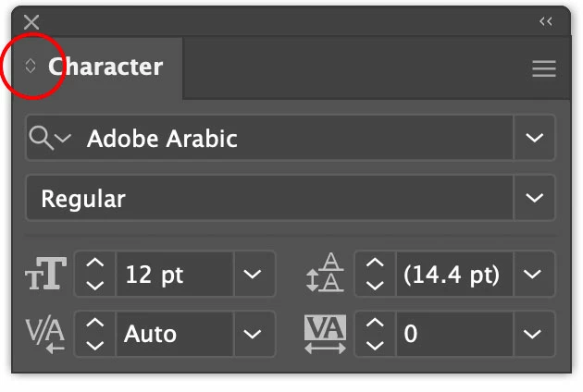583x392 pixels.
Task: Close the Character panel
Action: pos(32,21)
